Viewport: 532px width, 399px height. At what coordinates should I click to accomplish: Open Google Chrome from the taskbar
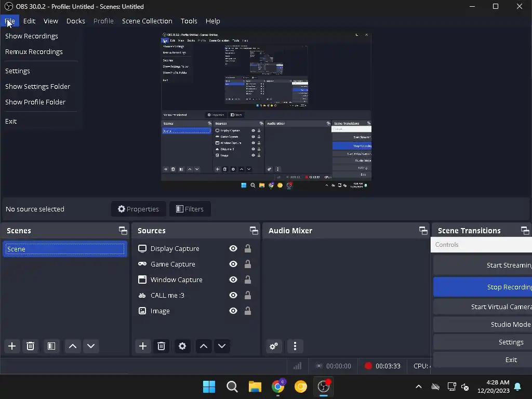278,387
